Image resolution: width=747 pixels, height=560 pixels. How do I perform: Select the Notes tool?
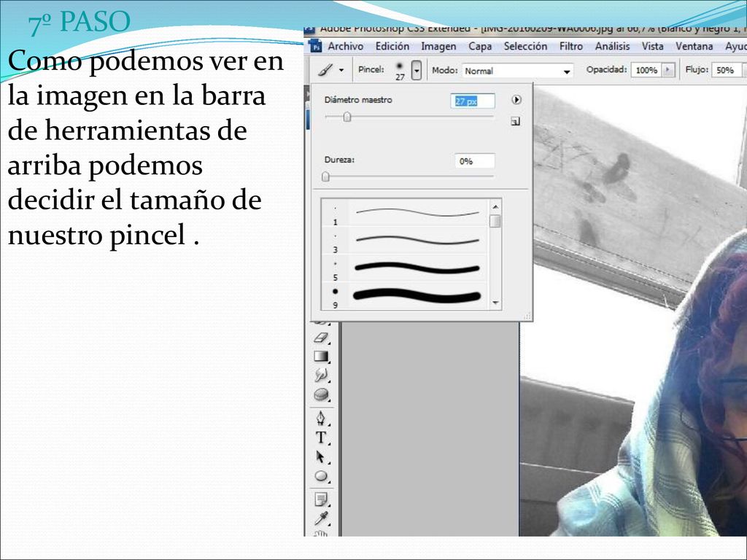point(322,499)
